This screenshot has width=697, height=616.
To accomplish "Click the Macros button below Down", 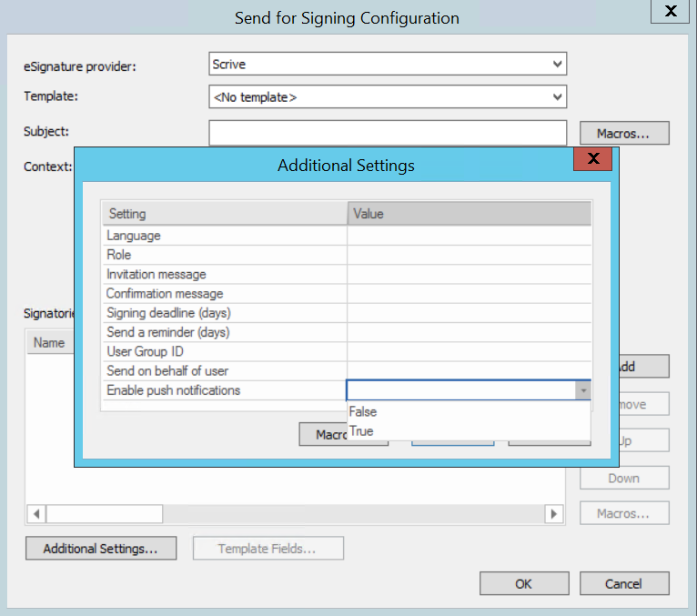I will [x=624, y=513].
